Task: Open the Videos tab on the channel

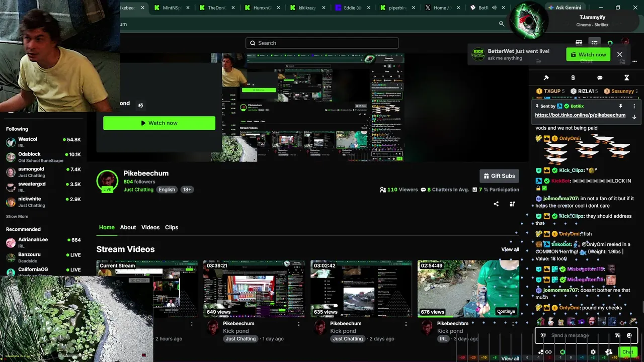Action: pyautogui.click(x=150, y=227)
